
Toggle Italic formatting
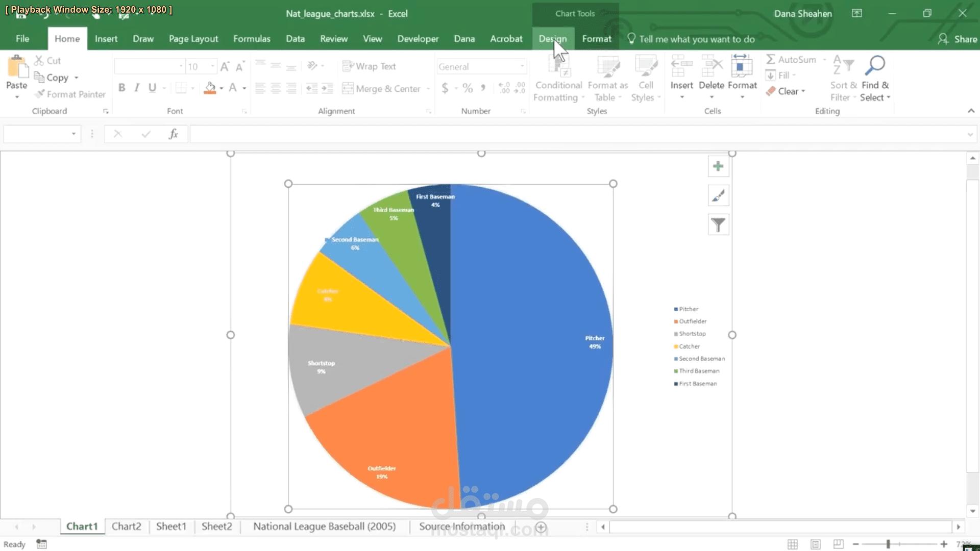click(x=137, y=88)
